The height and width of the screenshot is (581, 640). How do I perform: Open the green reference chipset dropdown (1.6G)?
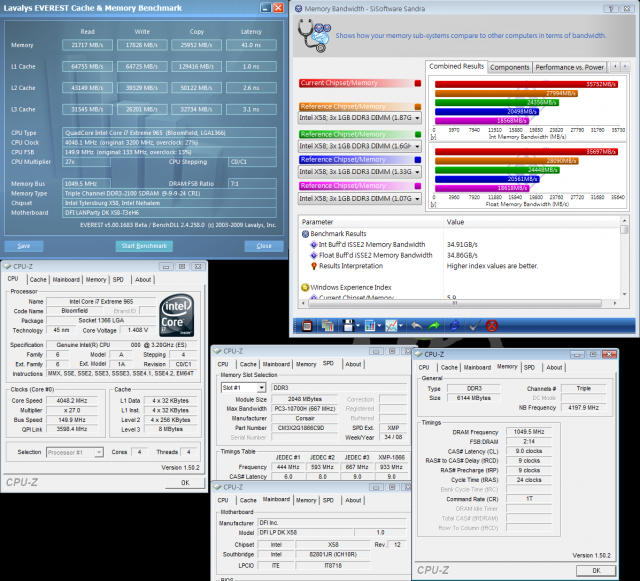click(x=417, y=146)
